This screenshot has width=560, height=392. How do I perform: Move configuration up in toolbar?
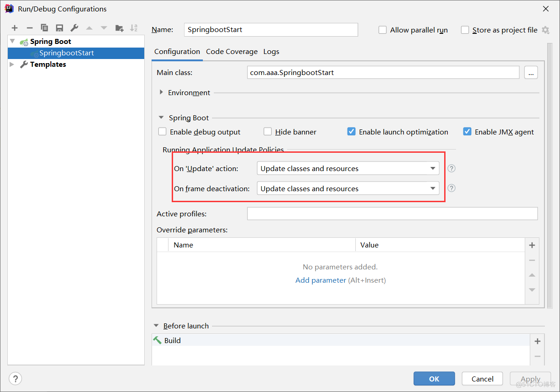point(89,28)
